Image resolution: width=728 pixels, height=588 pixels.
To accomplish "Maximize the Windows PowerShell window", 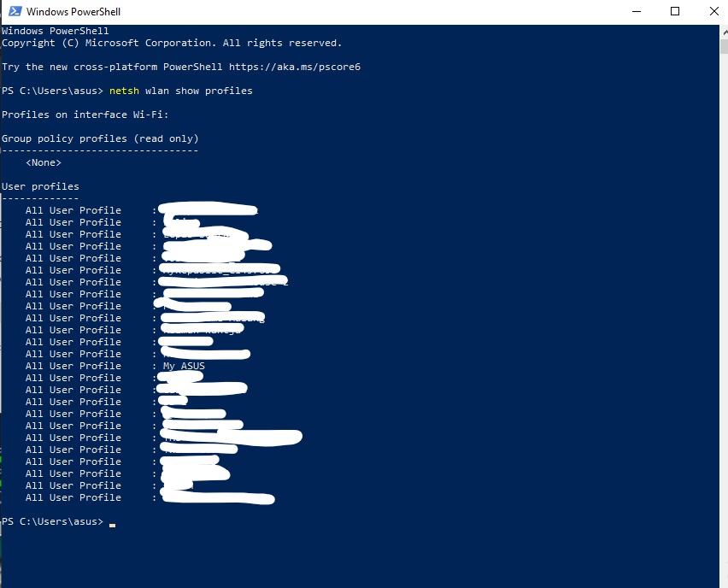I will [x=675, y=11].
